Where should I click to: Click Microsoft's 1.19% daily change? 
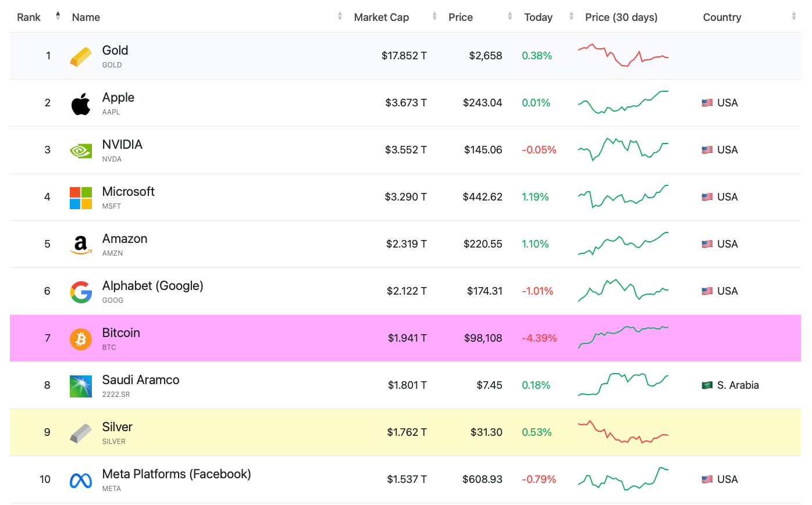point(535,197)
